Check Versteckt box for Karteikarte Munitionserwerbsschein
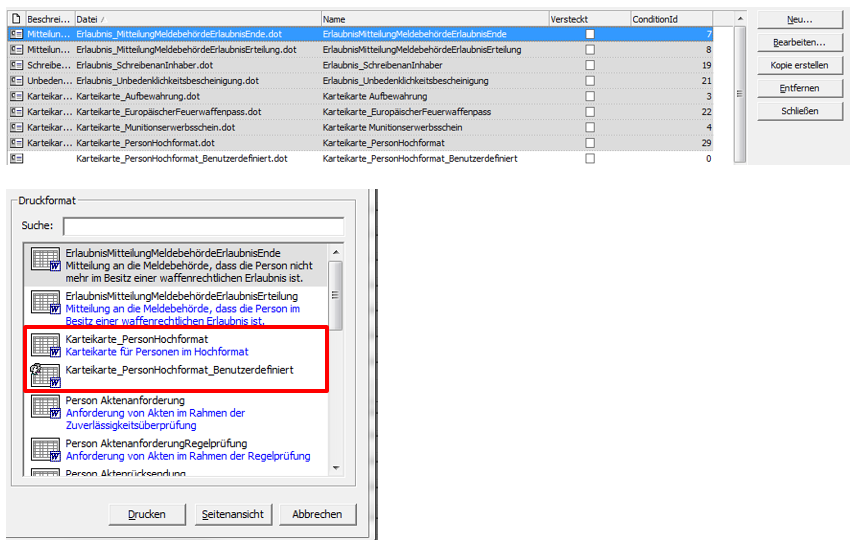 click(590, 127)
